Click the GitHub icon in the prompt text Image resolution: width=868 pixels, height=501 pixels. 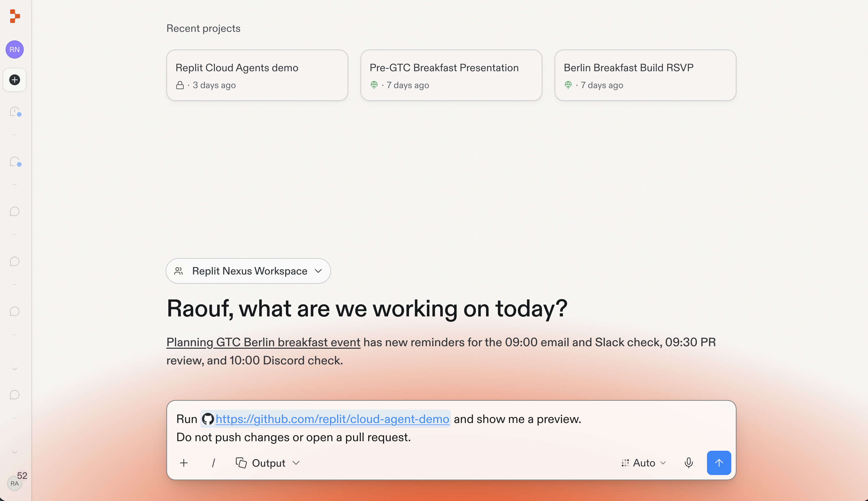coord(208,419)
